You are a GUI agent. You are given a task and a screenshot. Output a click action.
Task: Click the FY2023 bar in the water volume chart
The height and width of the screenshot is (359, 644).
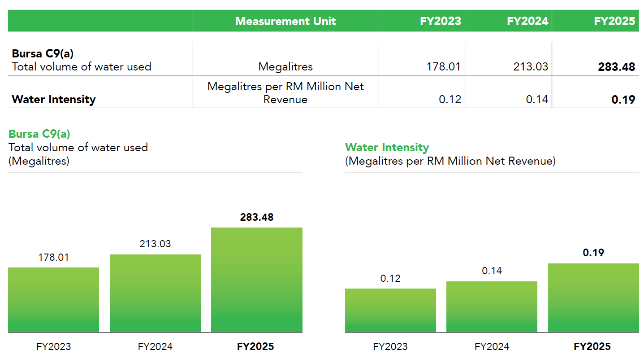coord(53,300)
